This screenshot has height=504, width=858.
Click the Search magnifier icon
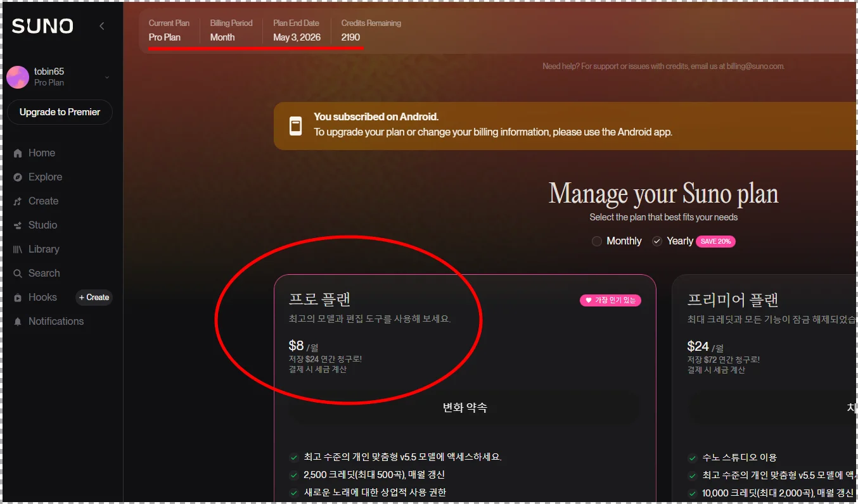point(18,274)
